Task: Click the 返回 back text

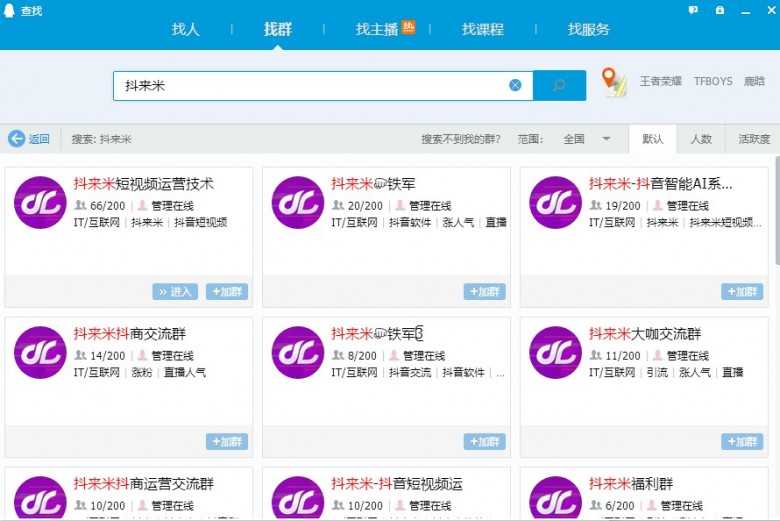Action: [x=39, y=139]
